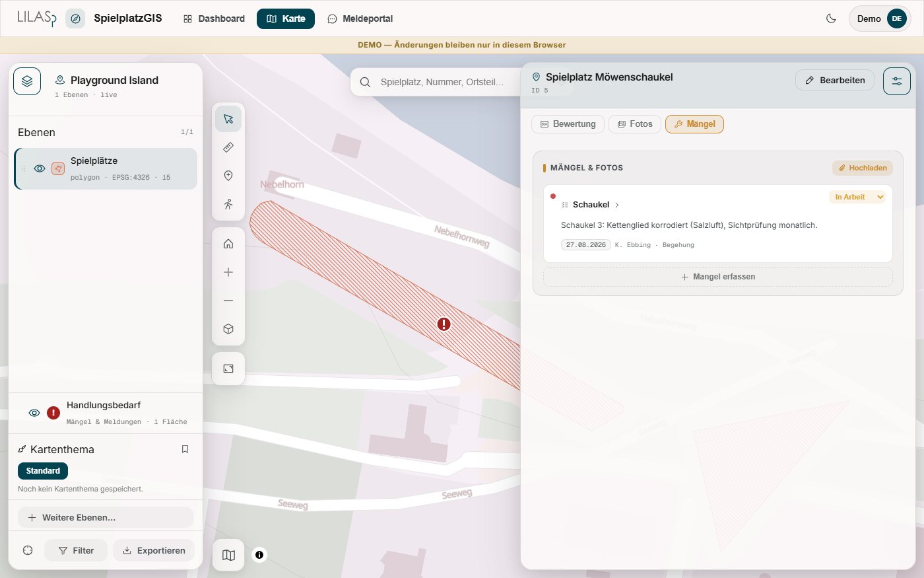
Task: Select the Mängel tab
Action: click(x=694, y=124)
